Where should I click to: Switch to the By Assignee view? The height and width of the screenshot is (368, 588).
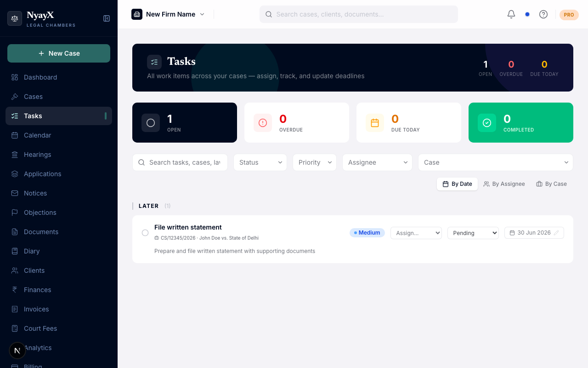point(504,184)
